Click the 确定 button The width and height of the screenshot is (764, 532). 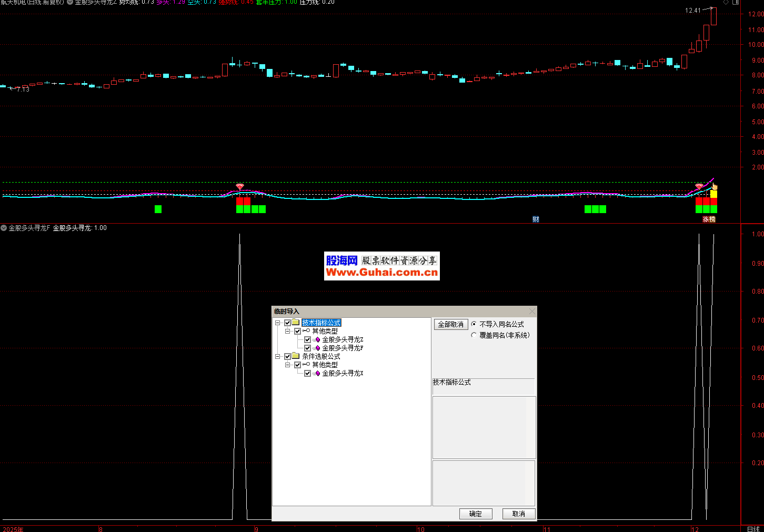click(476, 514)
